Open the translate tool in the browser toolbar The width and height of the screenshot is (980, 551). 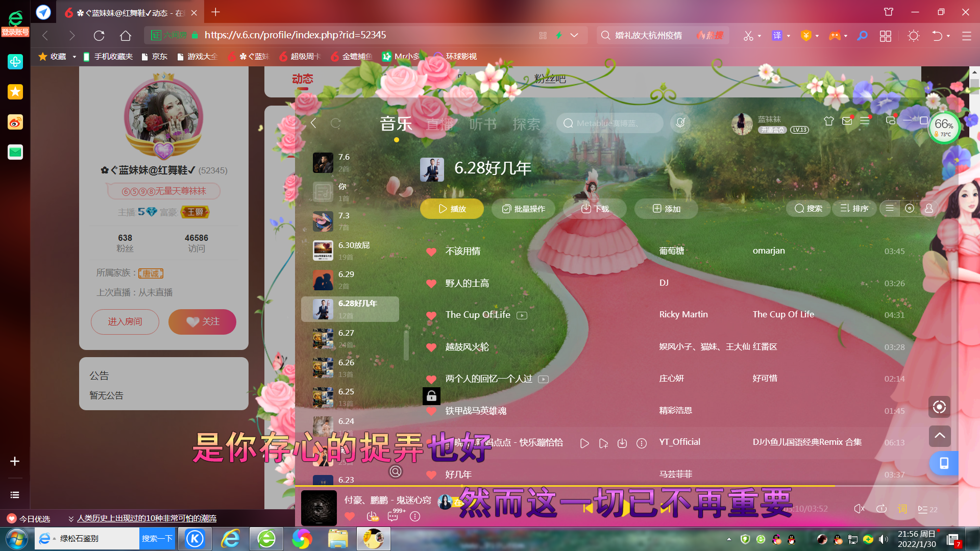[x=777, y=36]
